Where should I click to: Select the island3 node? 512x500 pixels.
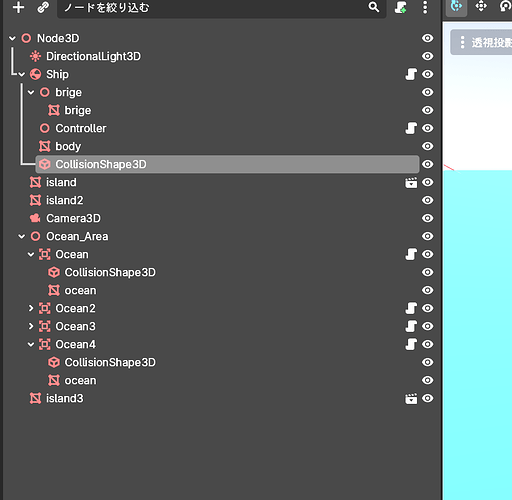[x=65, y=398]
